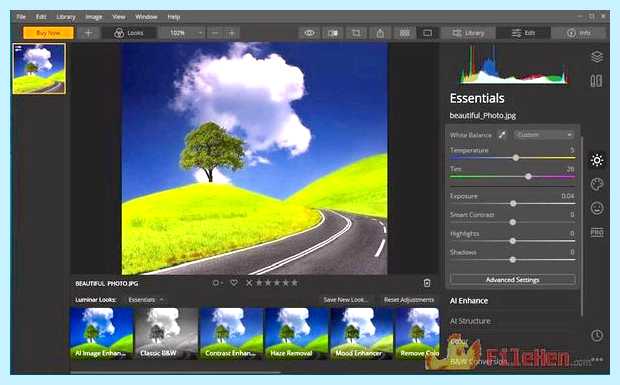Open the Looks panel button in toolbar
The width and height of the screenshot is (620, 385).
[x=129, y=33]
